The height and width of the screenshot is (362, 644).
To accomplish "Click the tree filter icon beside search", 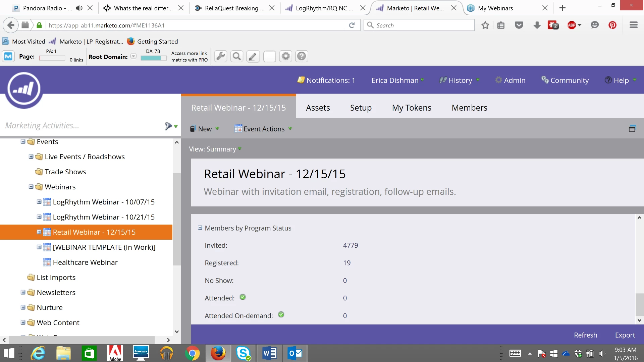I will click(168, 126).
